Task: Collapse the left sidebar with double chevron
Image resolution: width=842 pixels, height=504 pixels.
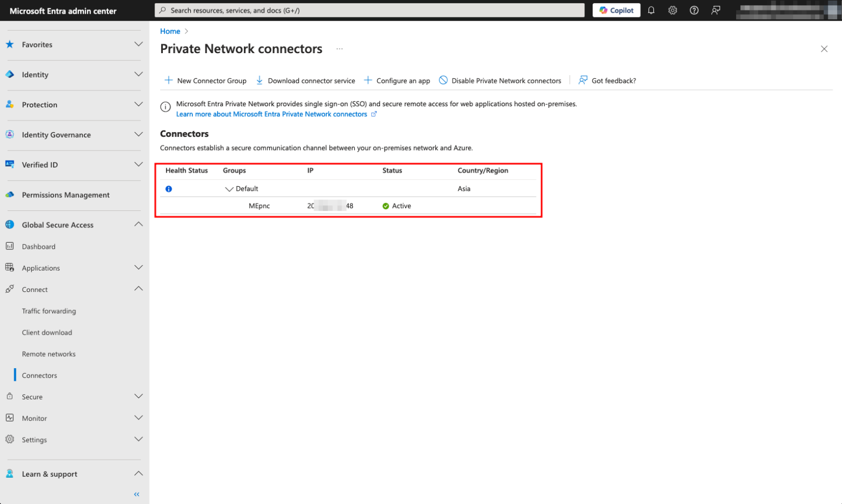Action: click(x=136, y=494)
